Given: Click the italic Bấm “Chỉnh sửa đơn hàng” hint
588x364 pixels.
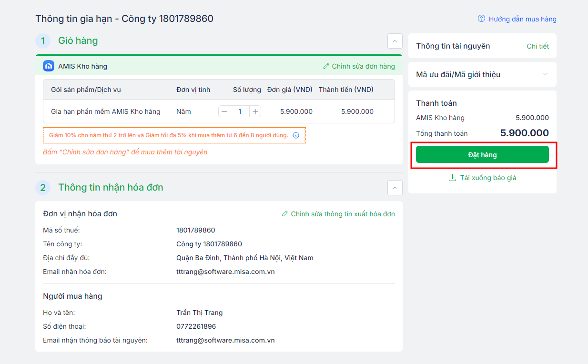Looking at the screenshot, I should pos(125,152).
